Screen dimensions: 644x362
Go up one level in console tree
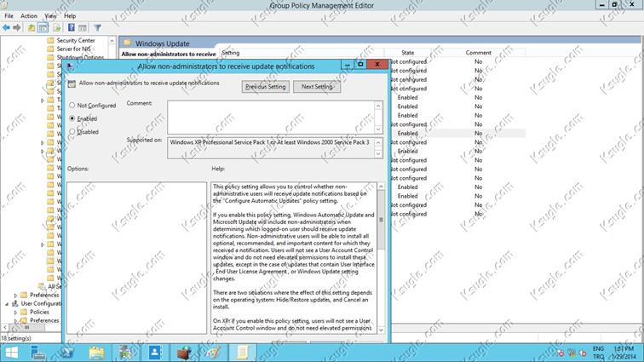tap(32, 27)
